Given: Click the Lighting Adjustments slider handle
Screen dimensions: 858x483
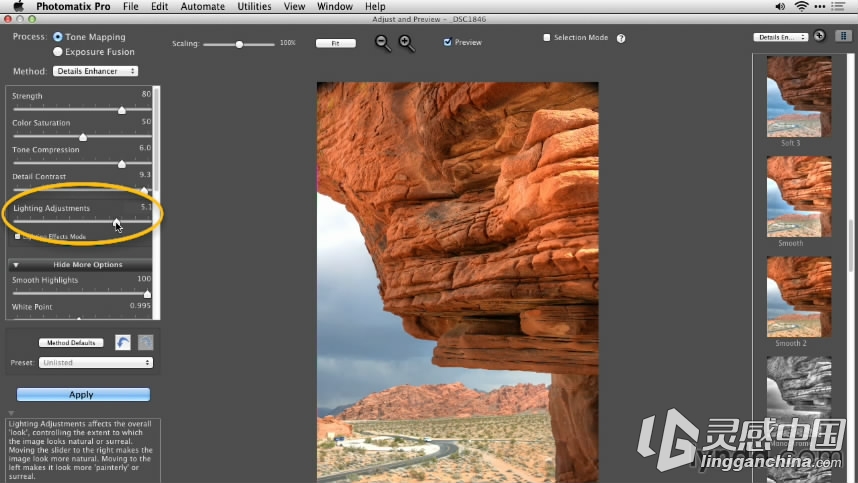Looking at the screenshot, I should click(116, 222).
